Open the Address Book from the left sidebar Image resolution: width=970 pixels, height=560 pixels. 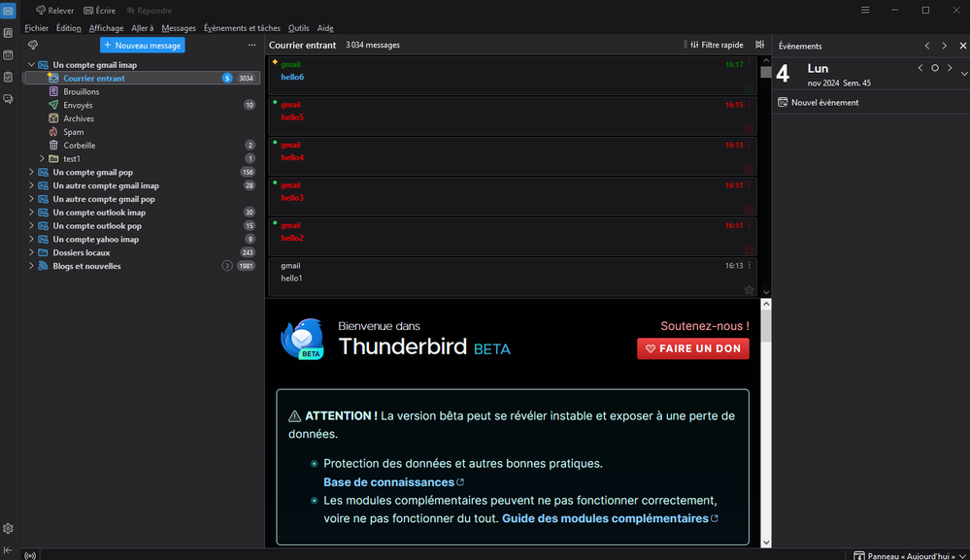(x=8, y=33)
